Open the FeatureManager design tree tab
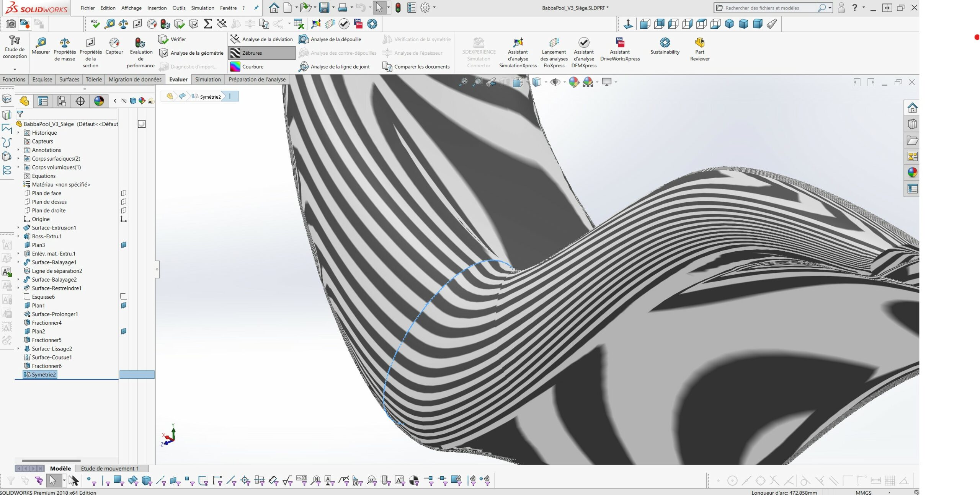The image size is (980, 495). pyautogui.click(x=24, y=101)
